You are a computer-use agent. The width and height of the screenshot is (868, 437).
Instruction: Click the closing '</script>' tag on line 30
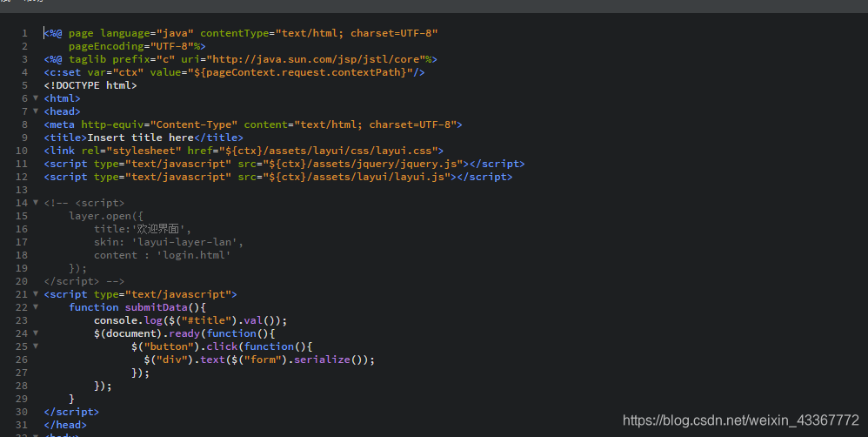(71, 412)
